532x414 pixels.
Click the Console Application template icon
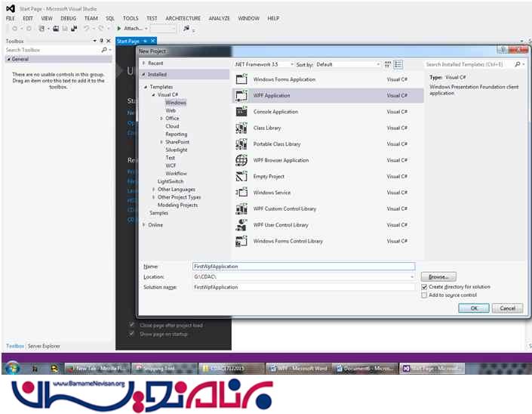(241, 112)
